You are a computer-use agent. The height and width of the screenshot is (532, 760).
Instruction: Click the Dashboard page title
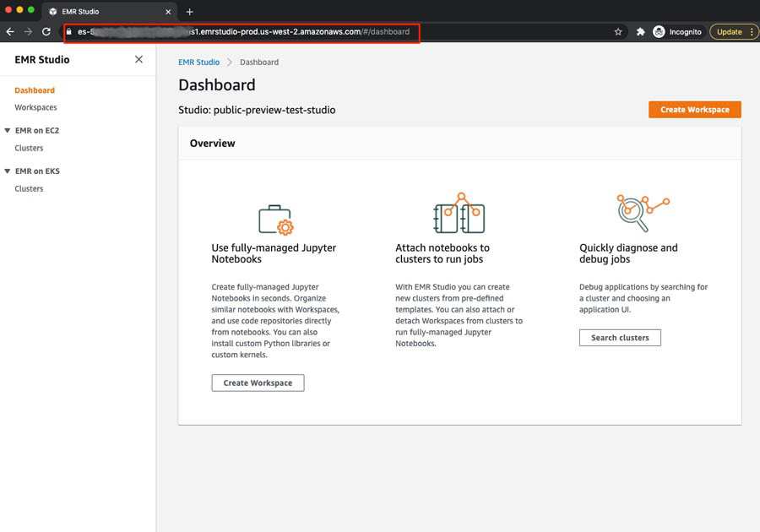pos(217,84)
